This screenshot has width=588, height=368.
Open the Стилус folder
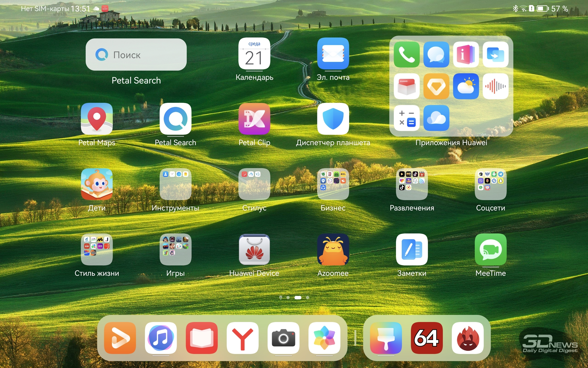(254, 184)
